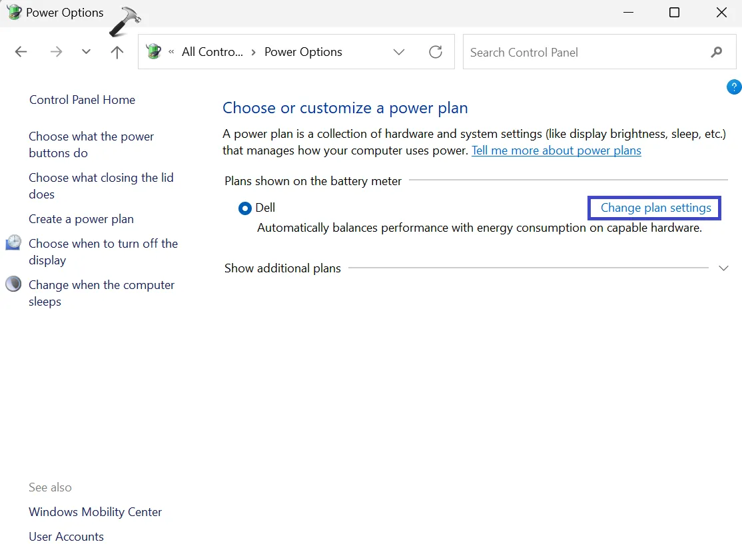The image size is (742, 560).
Task: Click the search magnifier icon
Action: pos(716,51)
